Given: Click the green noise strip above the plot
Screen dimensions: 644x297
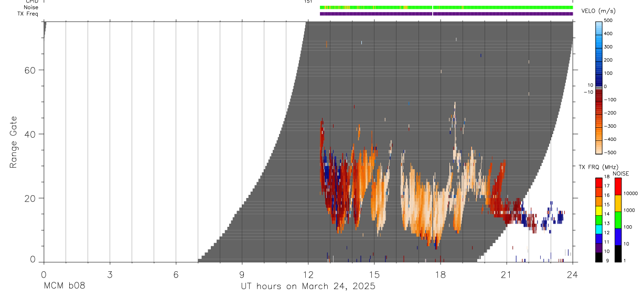Looking at the screenshot, I should coord(446,7).
